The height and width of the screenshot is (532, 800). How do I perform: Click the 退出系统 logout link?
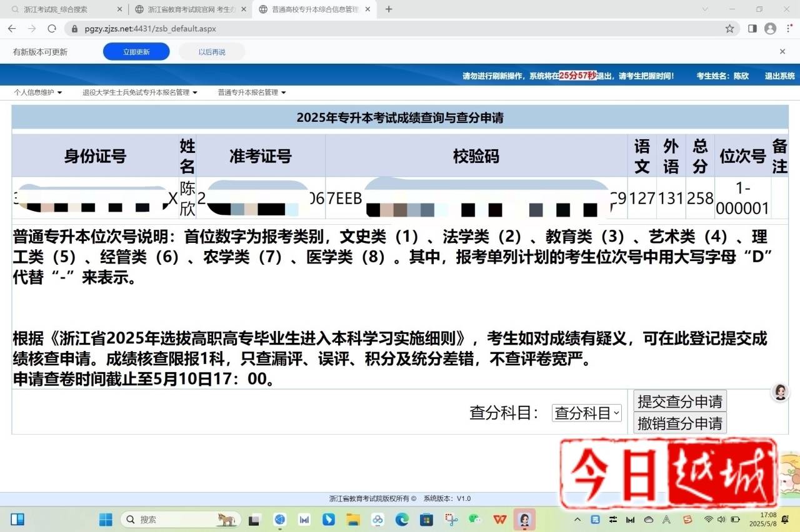point(779,76)
